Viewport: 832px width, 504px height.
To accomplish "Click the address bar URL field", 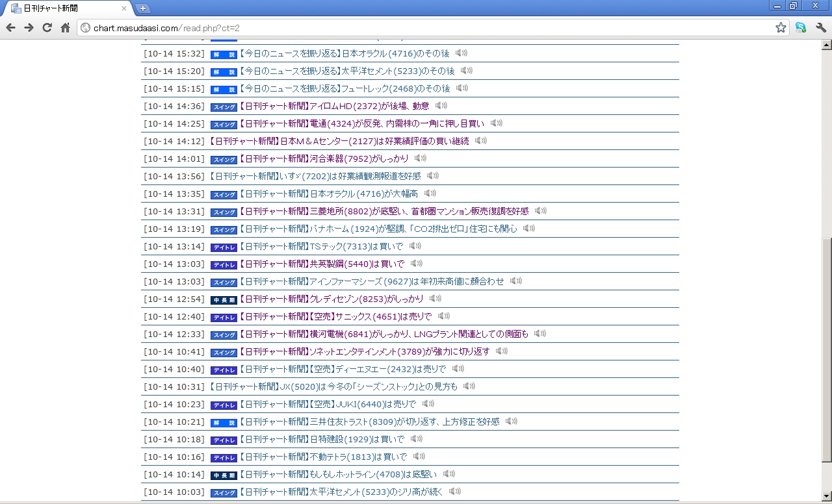I will click(429, 28).
